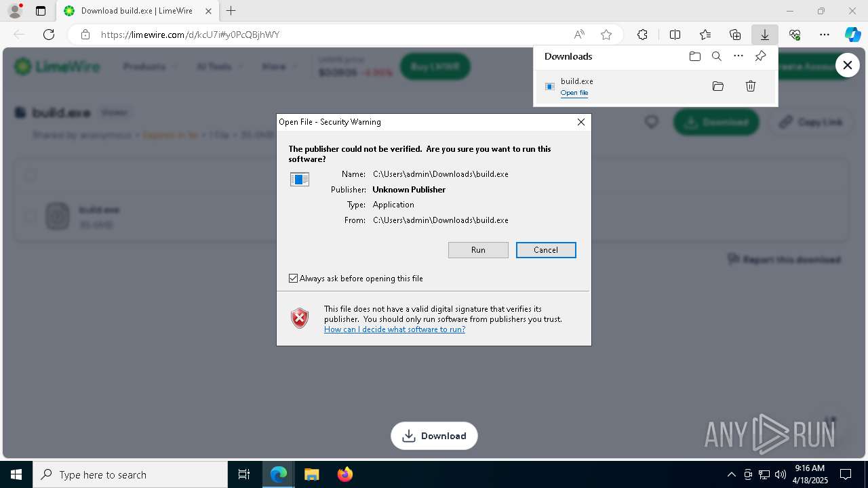This screenshot has width=868, height=488.
Task: Close the LimeWire tab
Action: coord(208,11)
